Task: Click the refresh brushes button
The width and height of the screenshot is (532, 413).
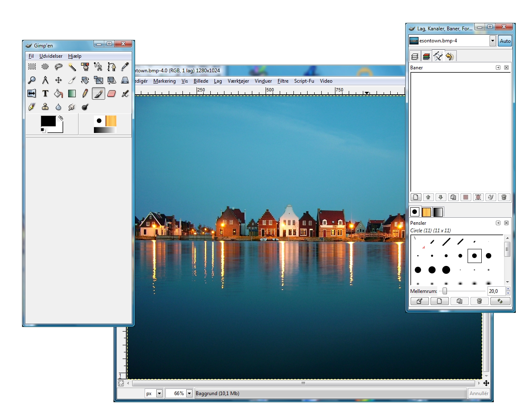Action: click(x=500, y=301)
